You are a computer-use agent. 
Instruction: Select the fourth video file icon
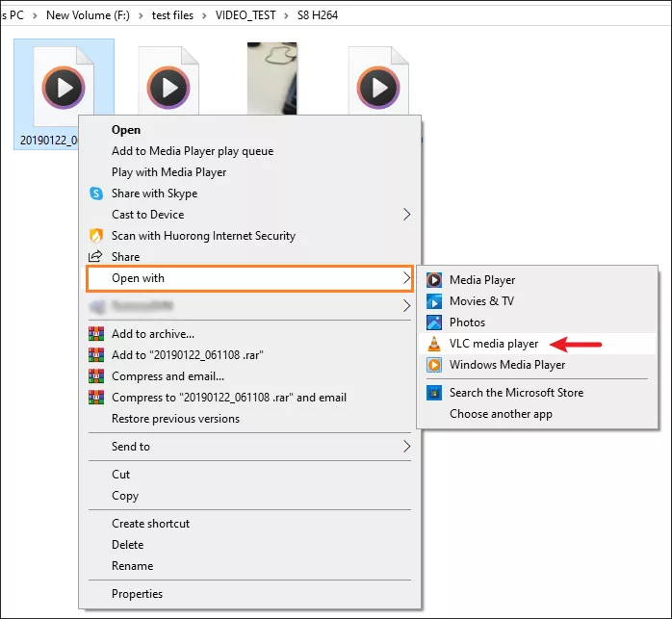(x=378, y=82)
